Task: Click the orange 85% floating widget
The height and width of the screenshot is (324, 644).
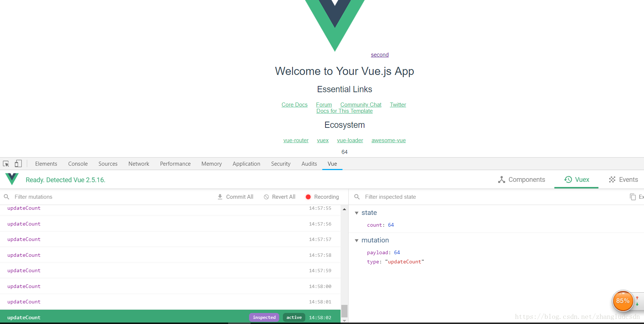Action: (x=623, y=301)
